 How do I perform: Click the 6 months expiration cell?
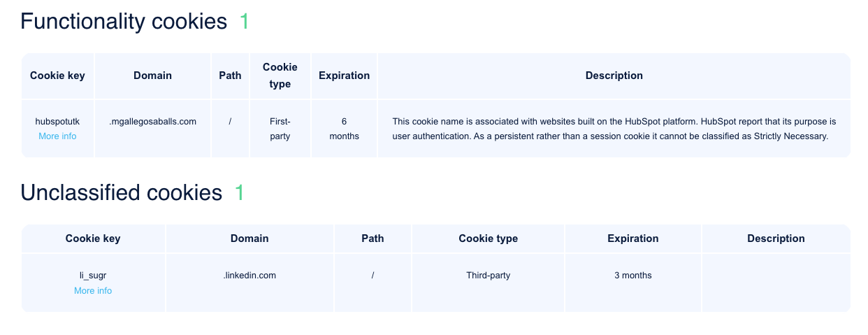[344, 129]
